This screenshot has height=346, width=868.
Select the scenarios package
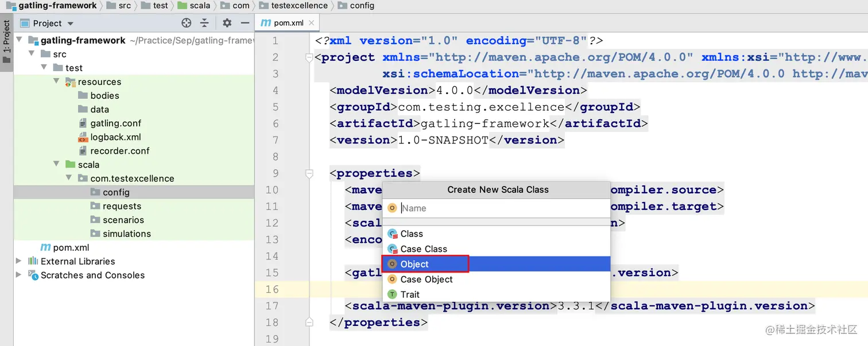123,220
